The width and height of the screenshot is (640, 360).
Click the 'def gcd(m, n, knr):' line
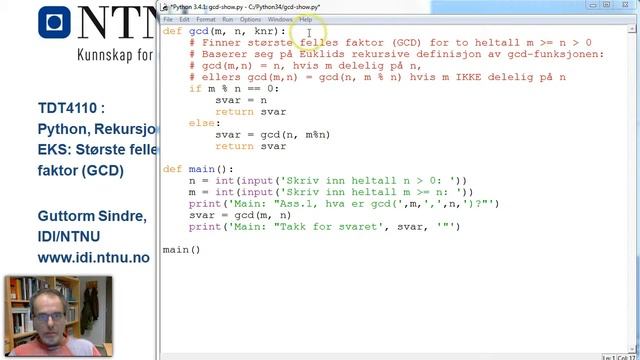pos(224,31)
